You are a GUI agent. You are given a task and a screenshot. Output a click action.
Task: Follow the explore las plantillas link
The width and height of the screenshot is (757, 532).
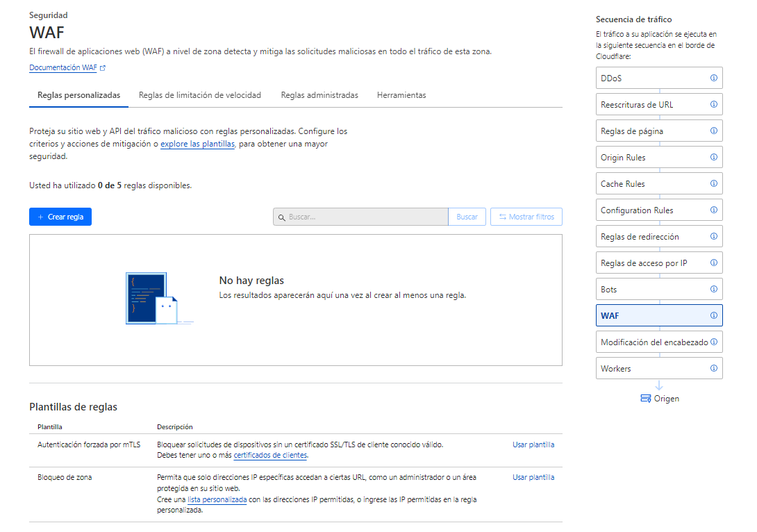pos(197,144)
